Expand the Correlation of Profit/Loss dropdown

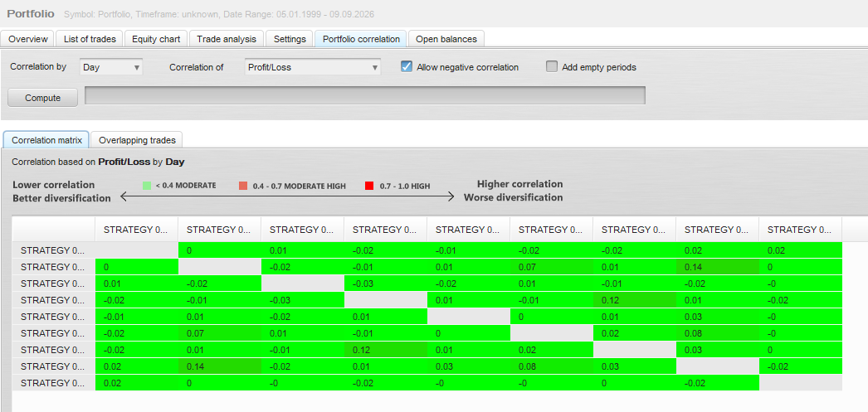[x=313, y=67]
